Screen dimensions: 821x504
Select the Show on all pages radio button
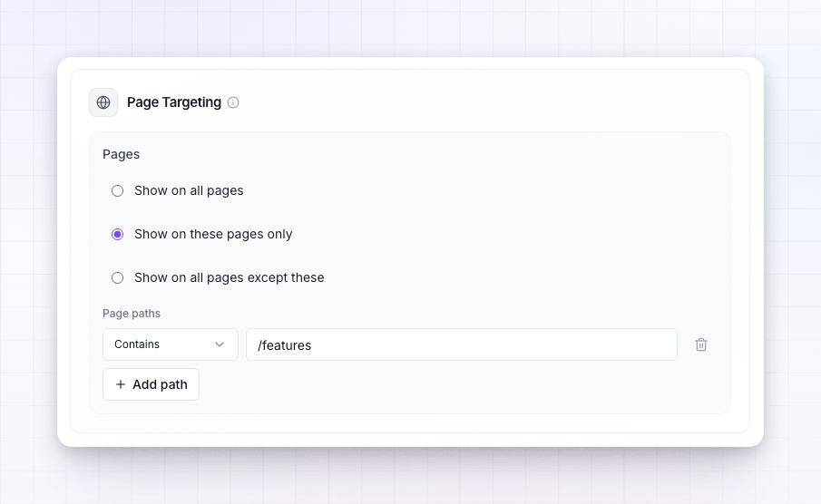tap(117, 191)
